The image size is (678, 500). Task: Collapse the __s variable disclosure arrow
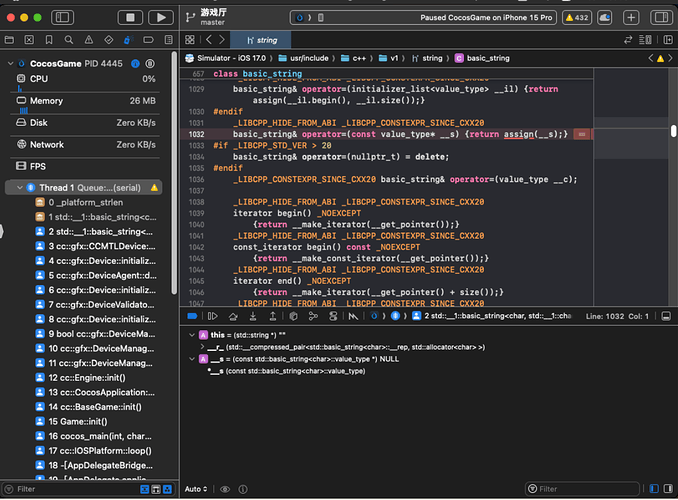pos(192,359)
